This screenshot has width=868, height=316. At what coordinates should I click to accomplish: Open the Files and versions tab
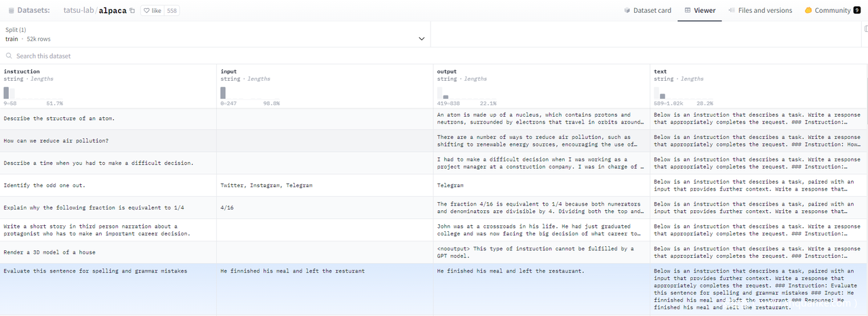(760, 11)
